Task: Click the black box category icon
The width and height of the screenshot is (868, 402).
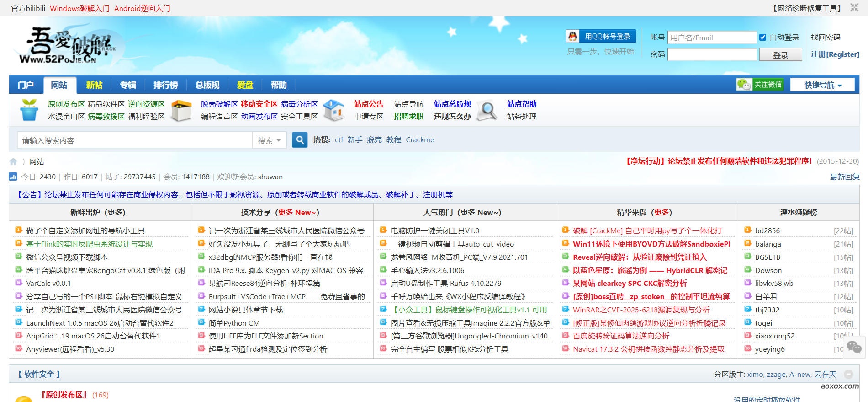Action: [x=181, y=110]
